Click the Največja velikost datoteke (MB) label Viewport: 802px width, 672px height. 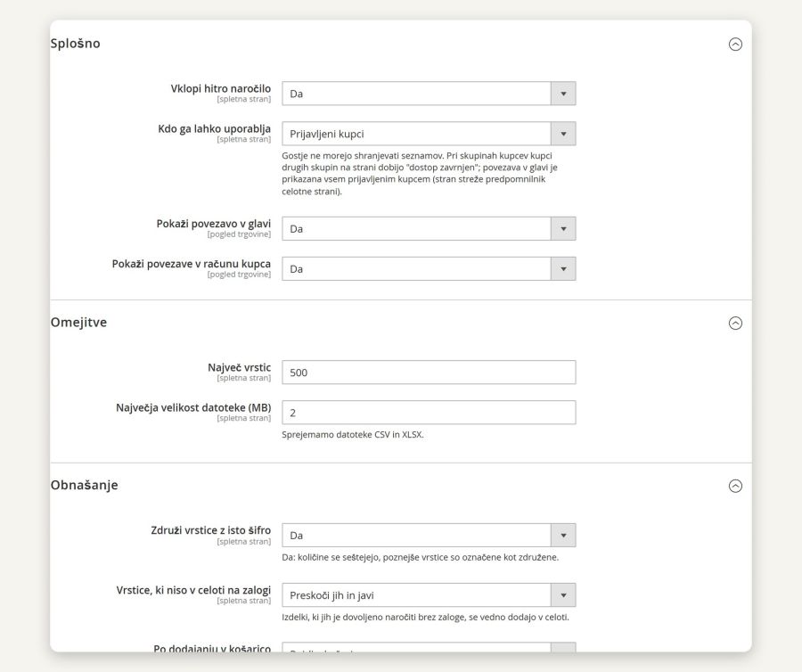193,407
